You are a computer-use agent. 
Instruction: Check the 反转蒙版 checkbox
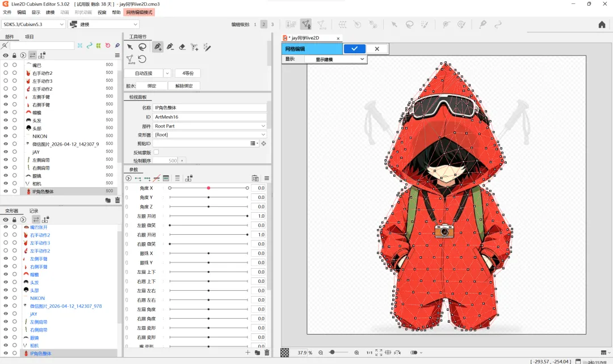[x=156, y=152]
